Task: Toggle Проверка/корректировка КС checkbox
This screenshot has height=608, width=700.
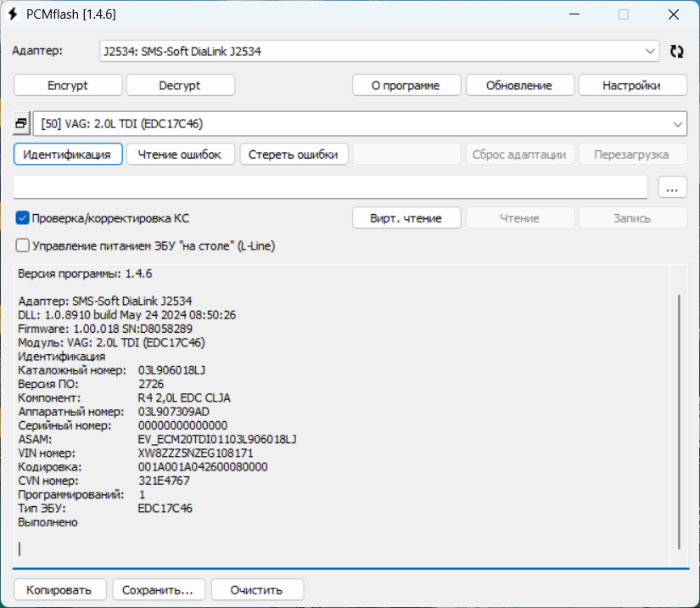Action: (23, 218)
